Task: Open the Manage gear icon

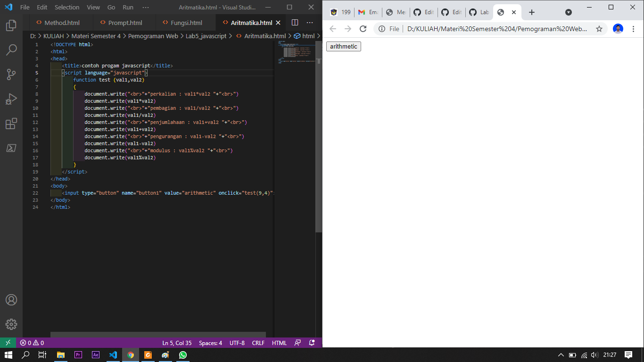Action: tap(11, 324)
